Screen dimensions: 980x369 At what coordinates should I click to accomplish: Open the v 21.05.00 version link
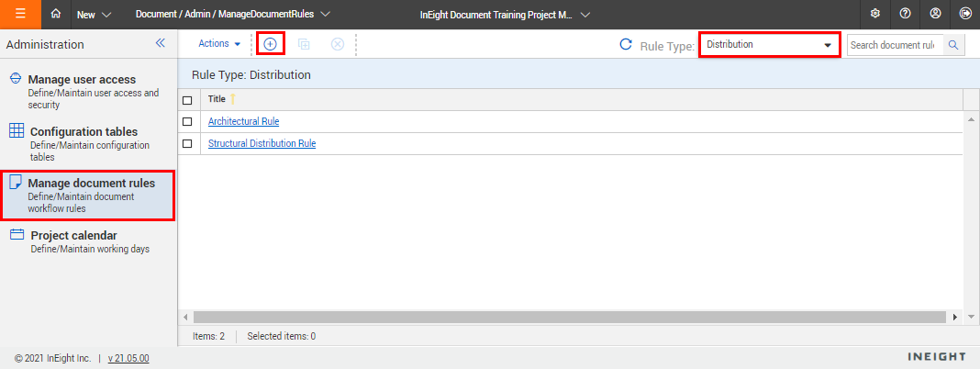coord(128,358)
